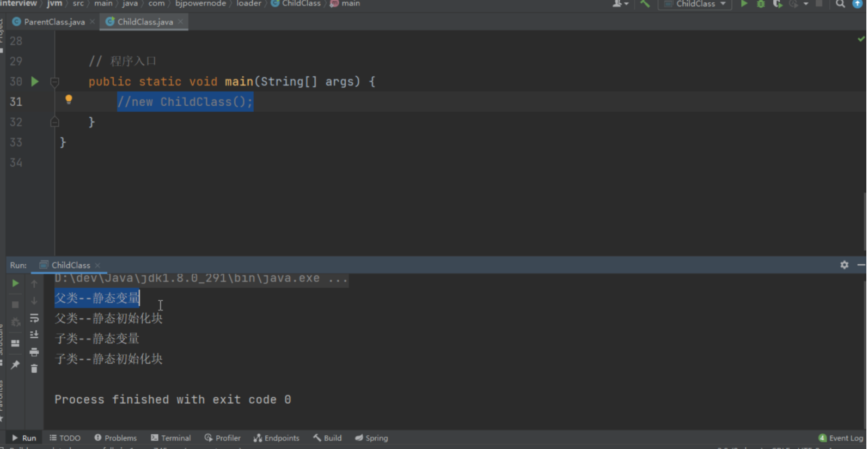Hide the Run tool window
Image resolution: width=868 pixels, height=449 pixels.
861,265
